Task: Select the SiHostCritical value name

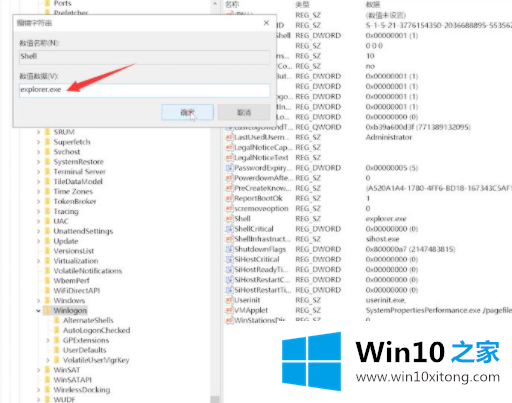Action: 257,259
